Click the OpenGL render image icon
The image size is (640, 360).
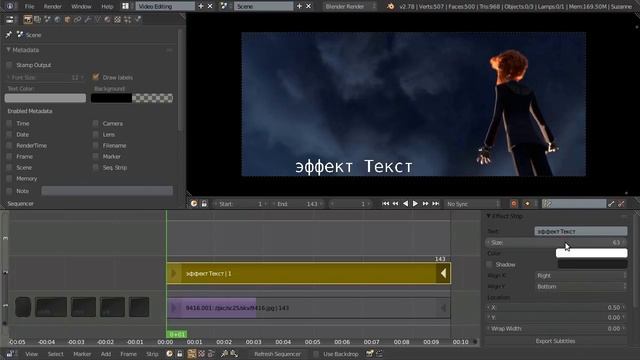369,354
